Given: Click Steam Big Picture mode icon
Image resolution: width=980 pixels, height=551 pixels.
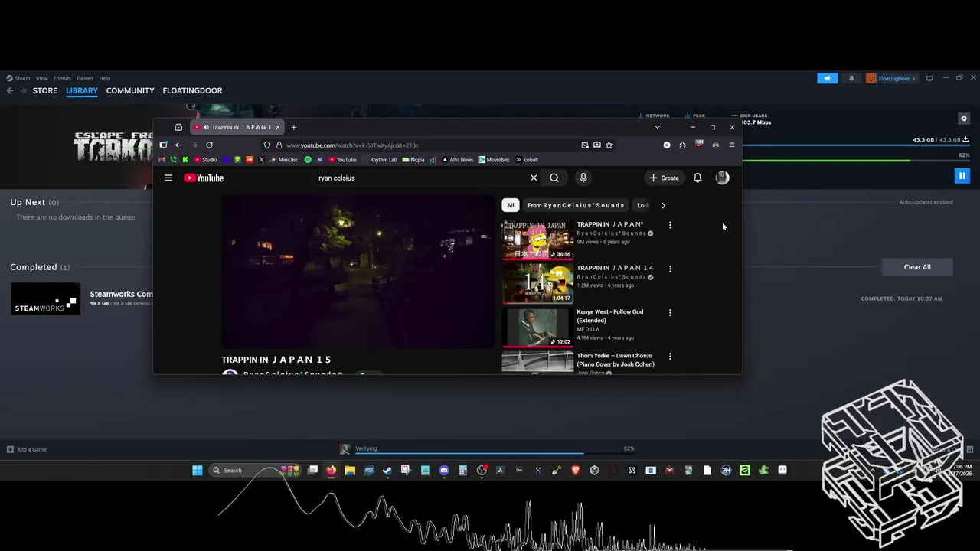Looking at the screenshot, I should click(x=929, y=78).
